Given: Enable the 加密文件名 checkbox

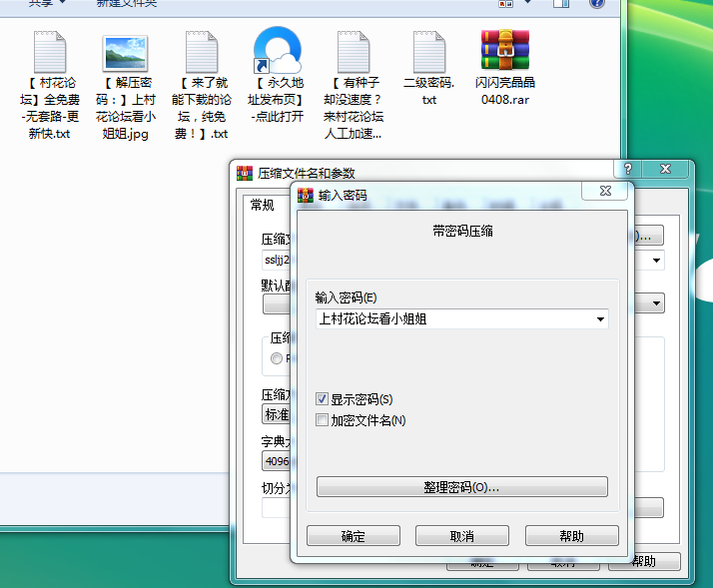Looking at the screenshot, I should point(322,420).
